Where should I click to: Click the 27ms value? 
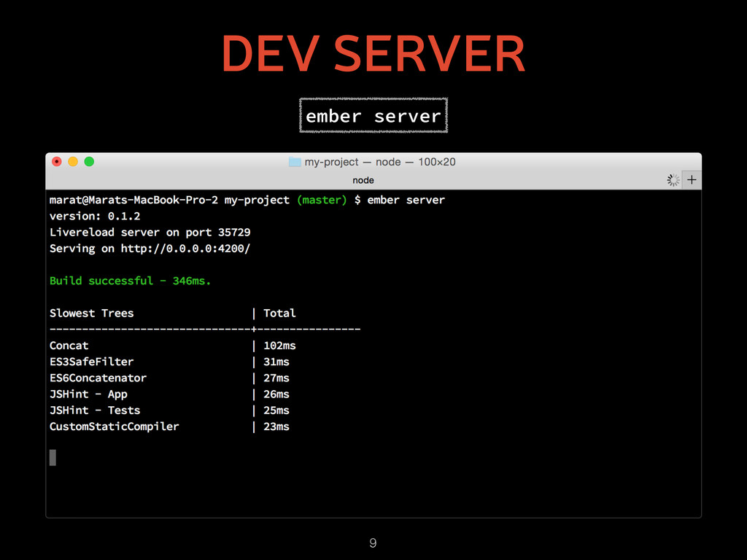(276, 378)
